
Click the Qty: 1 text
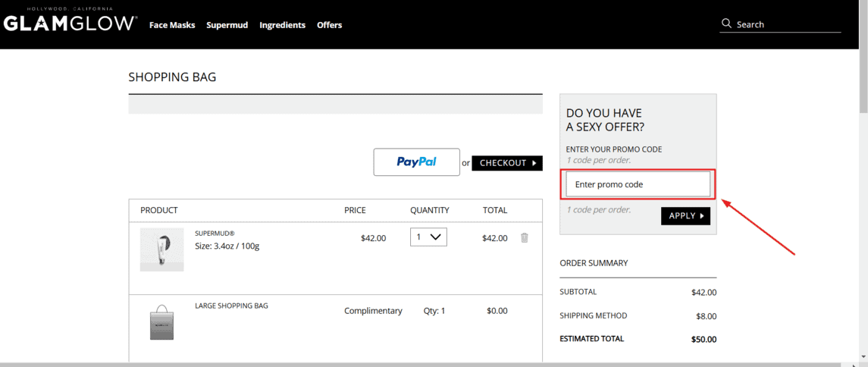pos(434,311)
